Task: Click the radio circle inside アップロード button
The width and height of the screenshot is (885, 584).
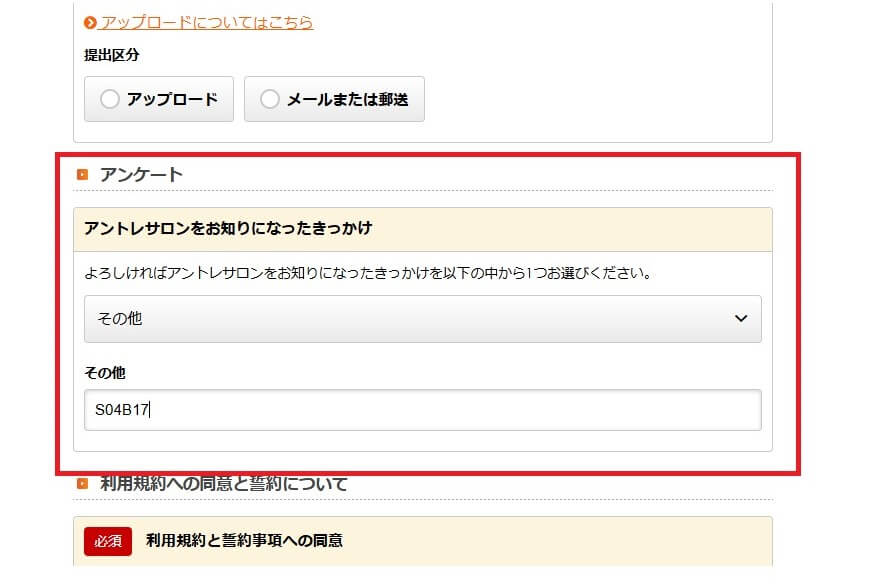Action: (110, 99)
